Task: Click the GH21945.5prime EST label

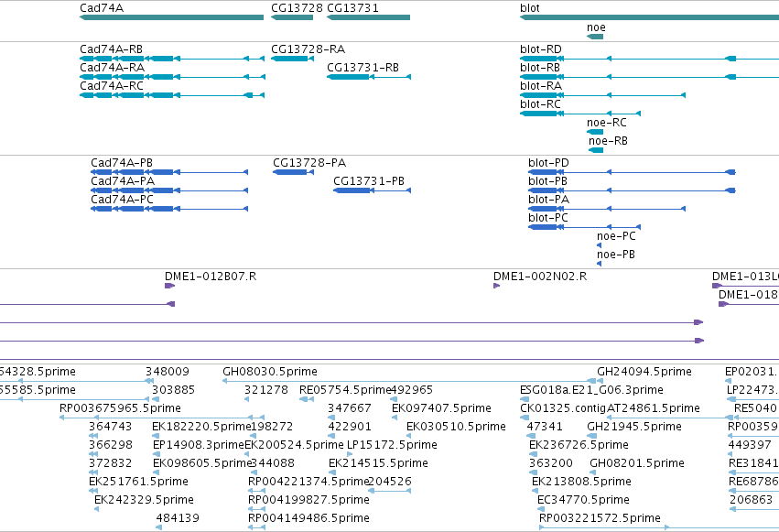Action: (634, 428)
